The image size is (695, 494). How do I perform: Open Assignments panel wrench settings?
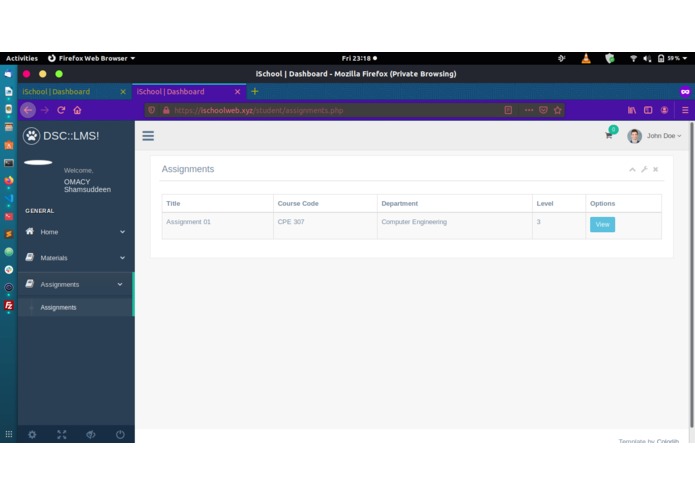tap(644, 169)
